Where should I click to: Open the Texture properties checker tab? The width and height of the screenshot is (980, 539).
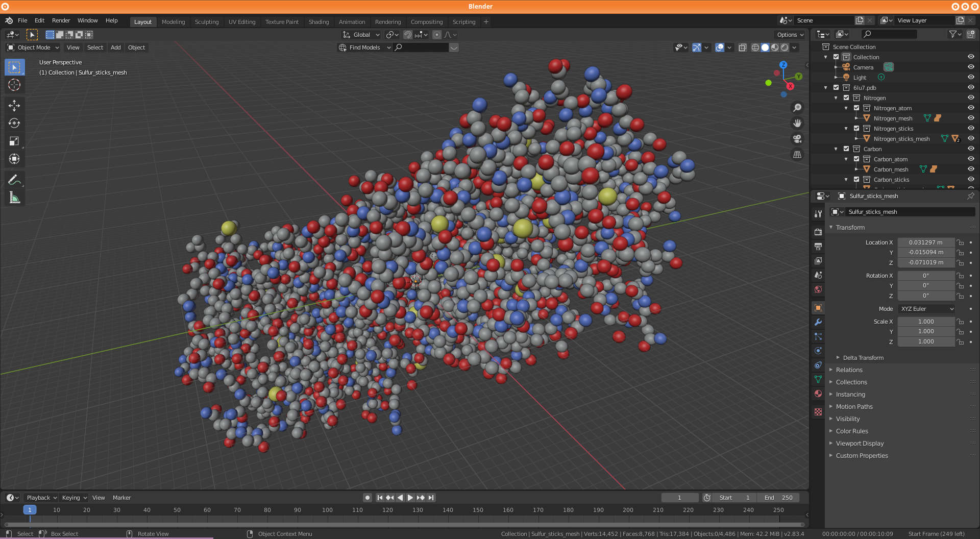point(818,412)
